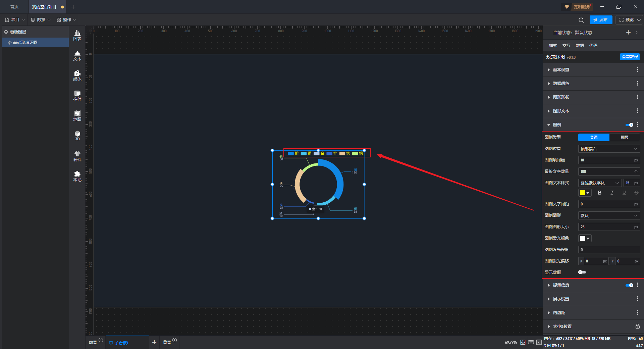Click the fit-to-screen icon in status bar
Viewport: 644px width, 349px height.
[523, 342]
